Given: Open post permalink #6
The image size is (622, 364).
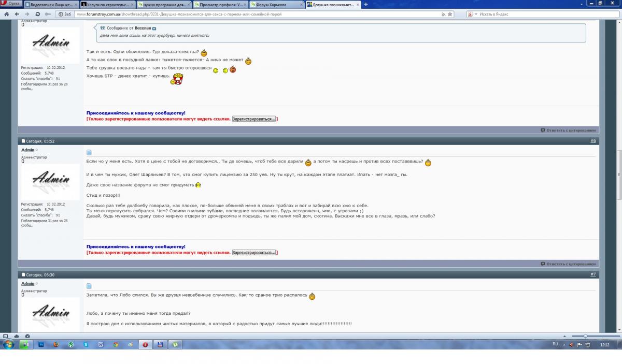Looking at the screenshot, I should tap(593, 141).
